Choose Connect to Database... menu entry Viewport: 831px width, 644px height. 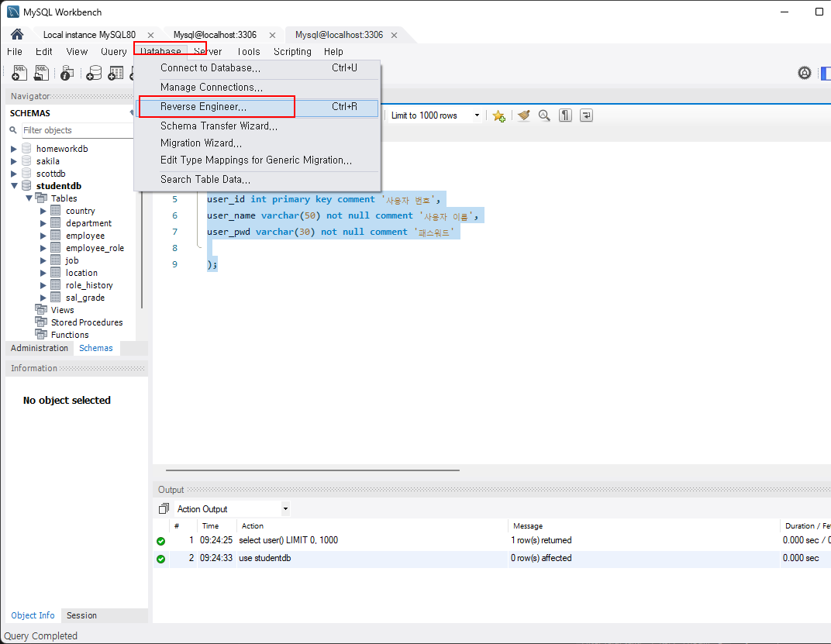coord(257,68)
